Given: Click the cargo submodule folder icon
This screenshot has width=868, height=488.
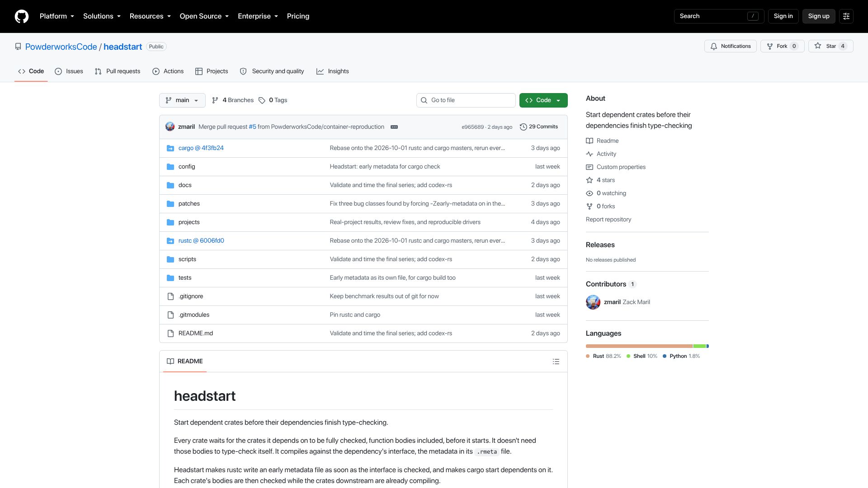Looking at the screenshot, I should pos(170,148).
